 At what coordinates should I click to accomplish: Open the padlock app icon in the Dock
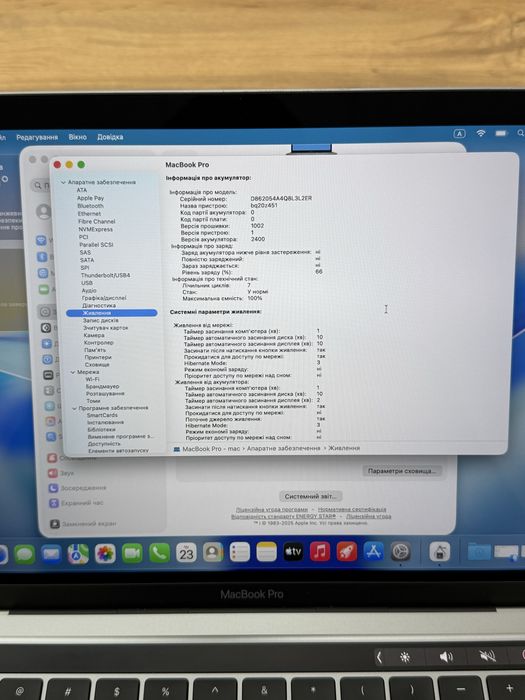(x=440, y=552)
